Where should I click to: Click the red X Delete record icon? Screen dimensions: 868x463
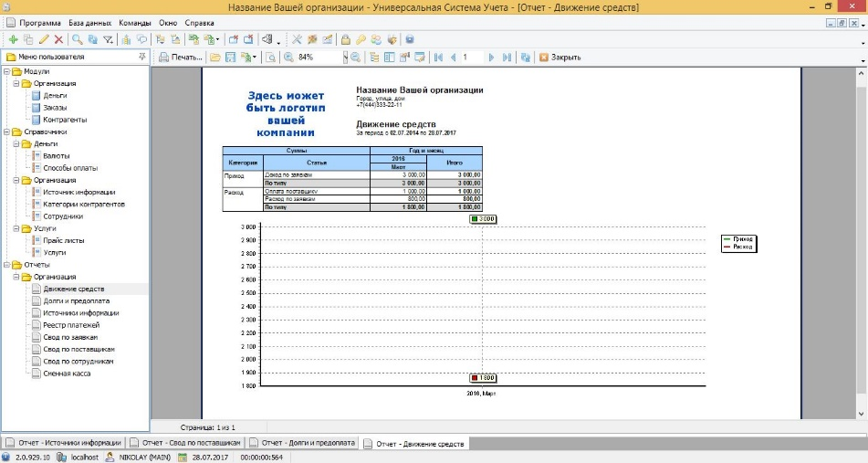[58, 39]
